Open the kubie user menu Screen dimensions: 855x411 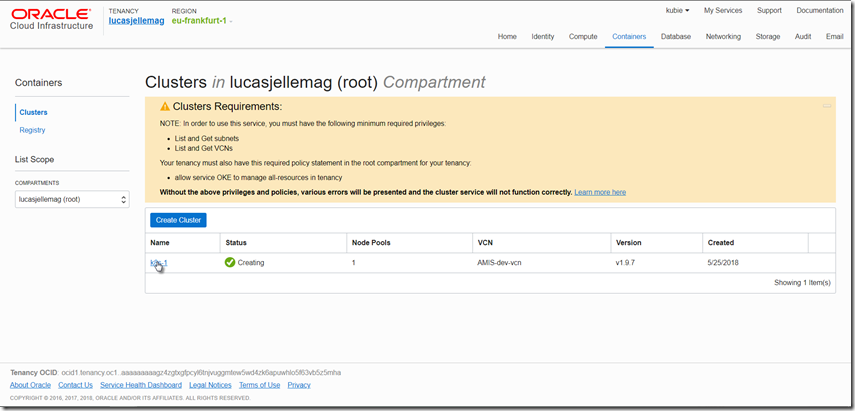[x=677, y=10]
